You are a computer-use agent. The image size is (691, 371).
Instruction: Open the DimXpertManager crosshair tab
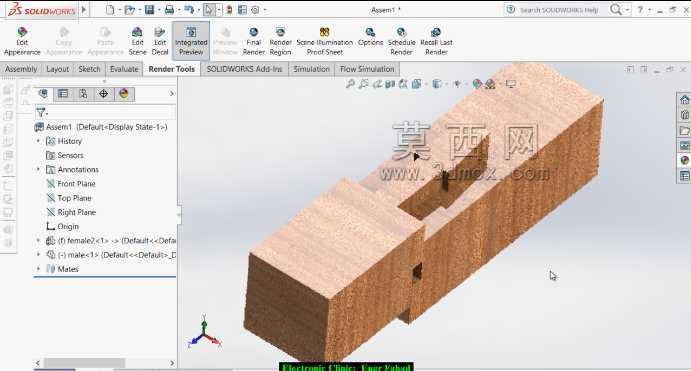pyautogui.click(x=103, y=93)
